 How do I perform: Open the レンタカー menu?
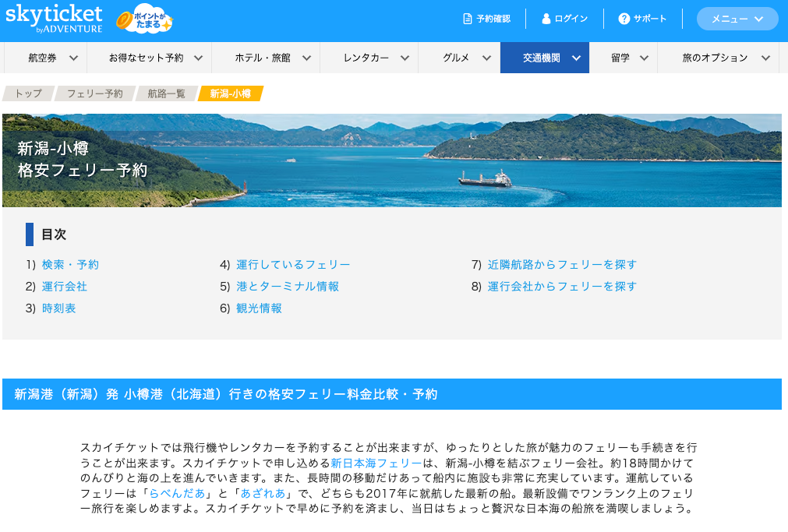click(x=376, y=58)
